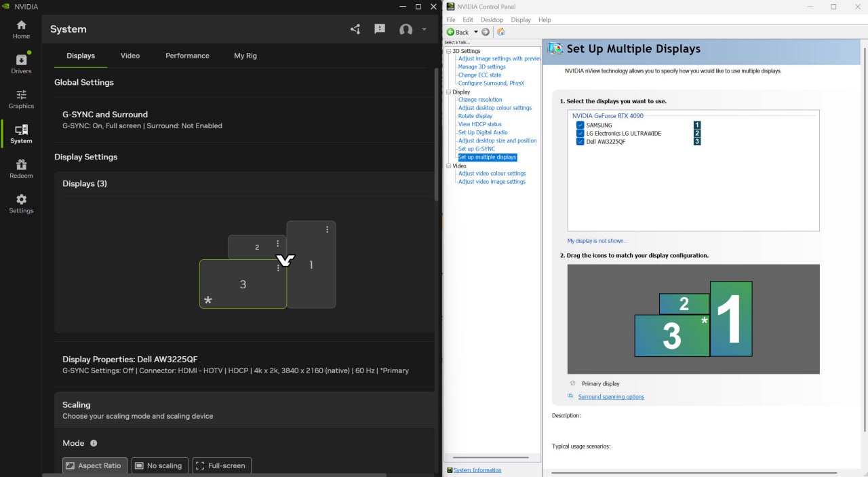Open three-dot menu on display 2
This screenshot has width=868, height=477.
(x=278, y=244)
